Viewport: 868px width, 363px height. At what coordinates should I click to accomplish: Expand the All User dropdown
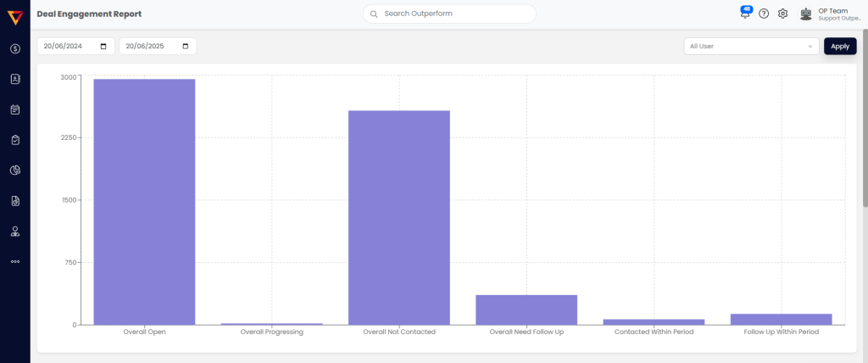751,47
